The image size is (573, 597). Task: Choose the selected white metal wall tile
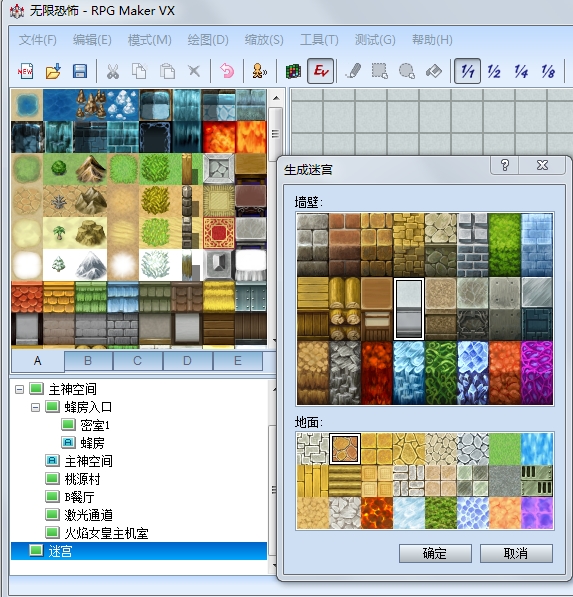click(x=409, y=309)
